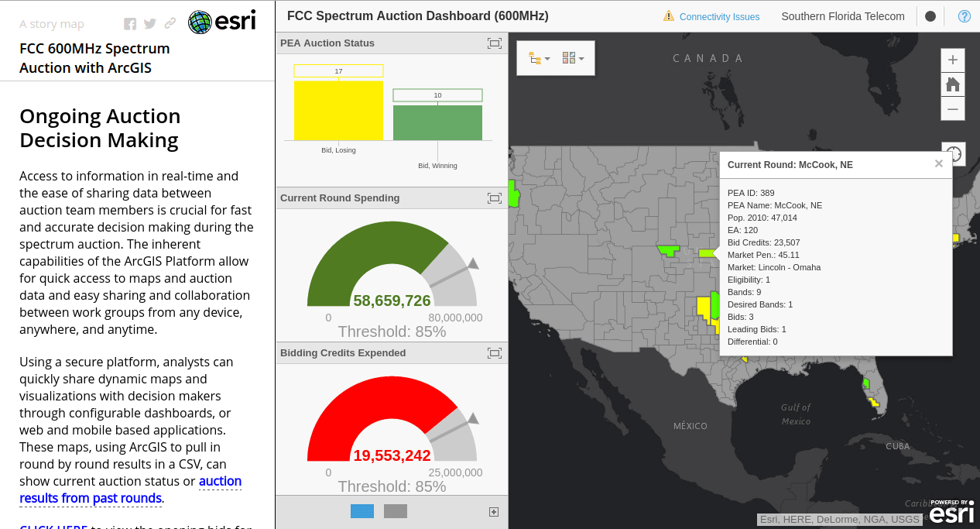Click the MÉXICO map label
The height and width of the screenshot is (529, 980).
pyautogui.click(x=690, y=426)
